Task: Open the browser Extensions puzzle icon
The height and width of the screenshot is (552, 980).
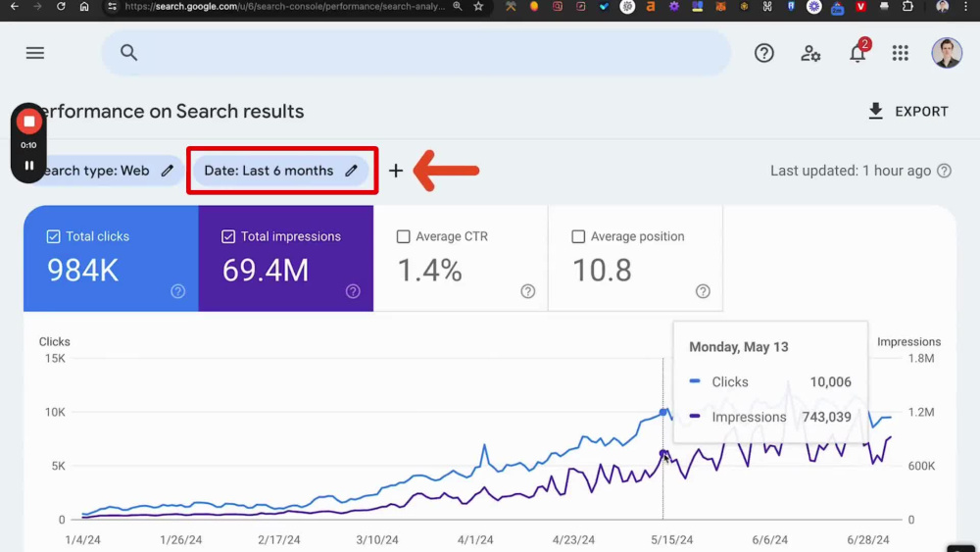Action: [907, 6]
